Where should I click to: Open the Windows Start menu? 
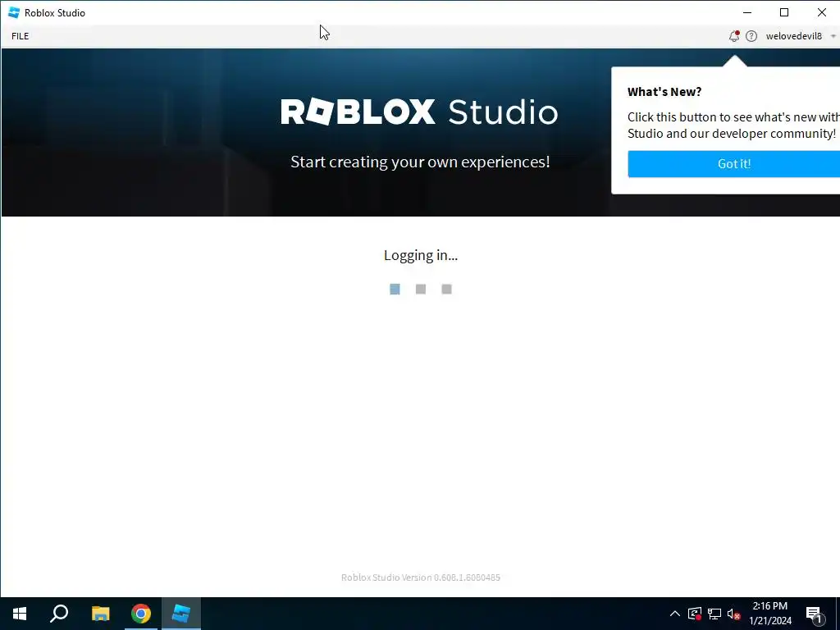click(20, 614)
